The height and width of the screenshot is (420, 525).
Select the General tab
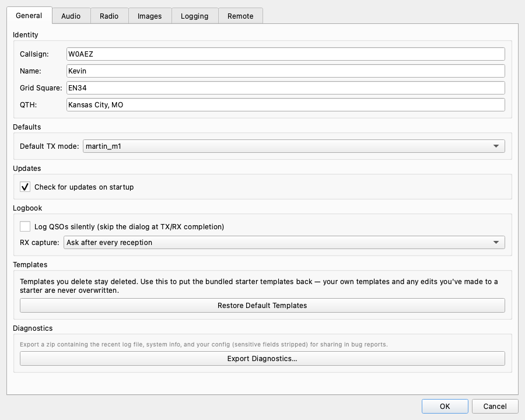(29, 15)
